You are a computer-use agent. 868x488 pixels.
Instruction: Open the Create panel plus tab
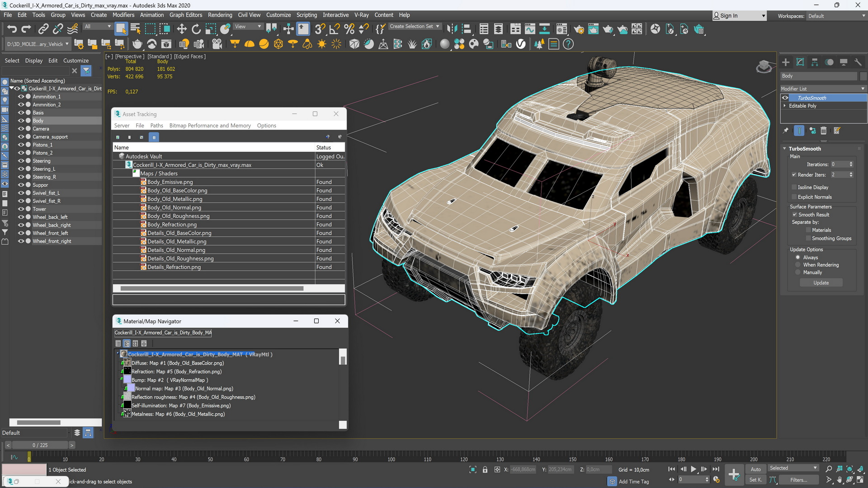(x=786, y=62)
